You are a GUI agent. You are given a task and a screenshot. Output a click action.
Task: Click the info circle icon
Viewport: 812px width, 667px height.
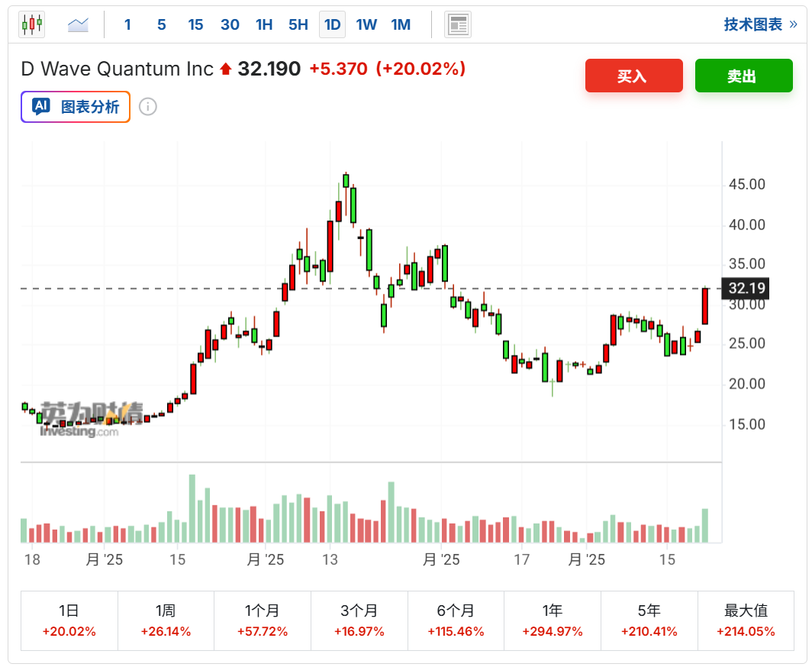pos(148,107)
